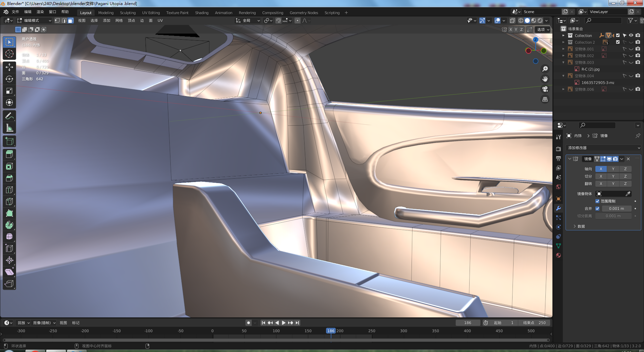Activate the Move tool
The width and height of the screenshot is (644, 352).
(x=9, y=67)
